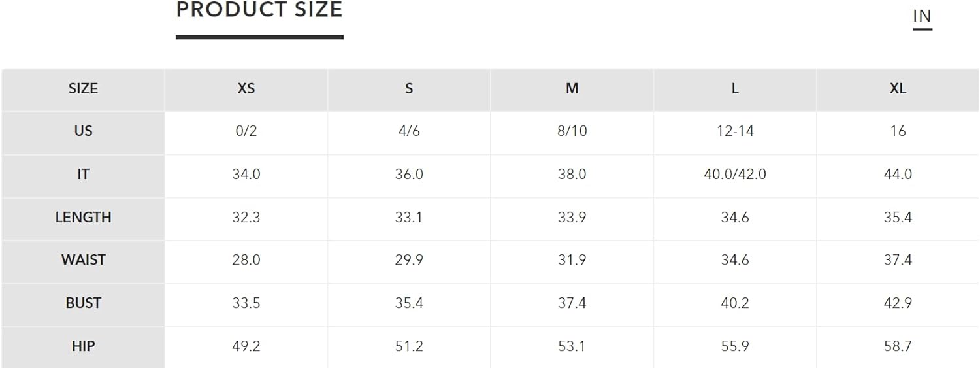Select the M size column header
Image resolution: width=980 pixels, height=368 pixels.
click(572, 89)
